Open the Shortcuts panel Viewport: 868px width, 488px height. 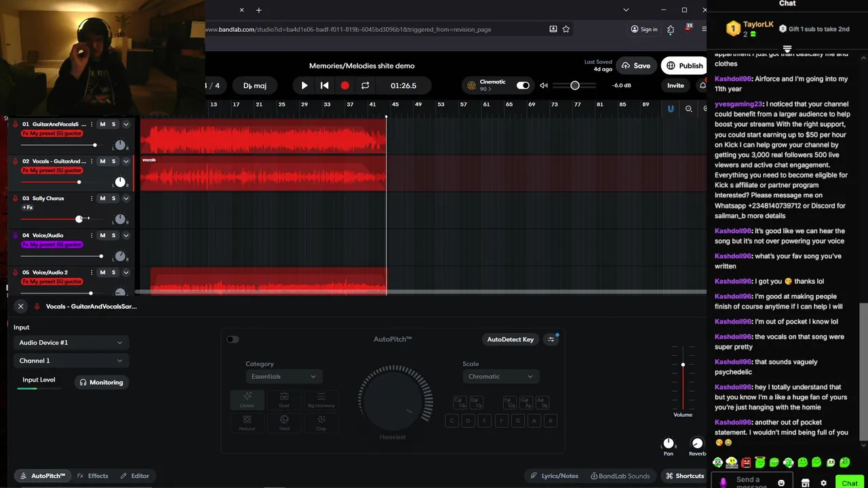click(685, 476)
